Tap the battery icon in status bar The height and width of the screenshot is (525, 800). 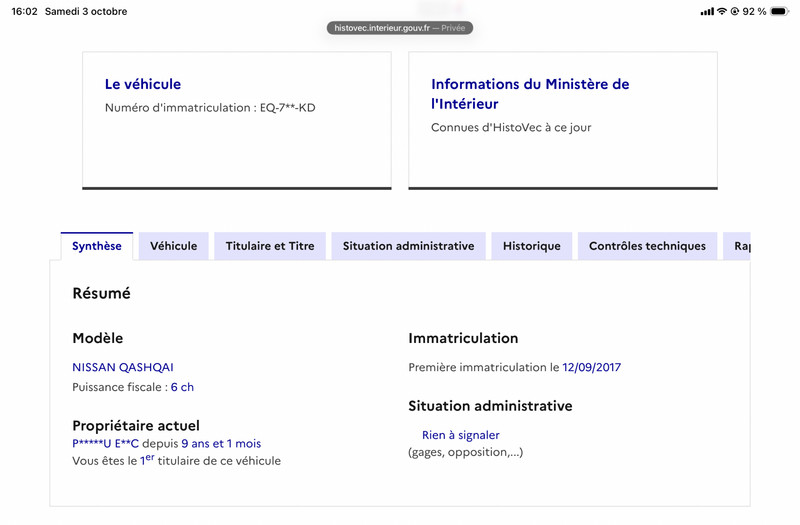tap(780, 11)
